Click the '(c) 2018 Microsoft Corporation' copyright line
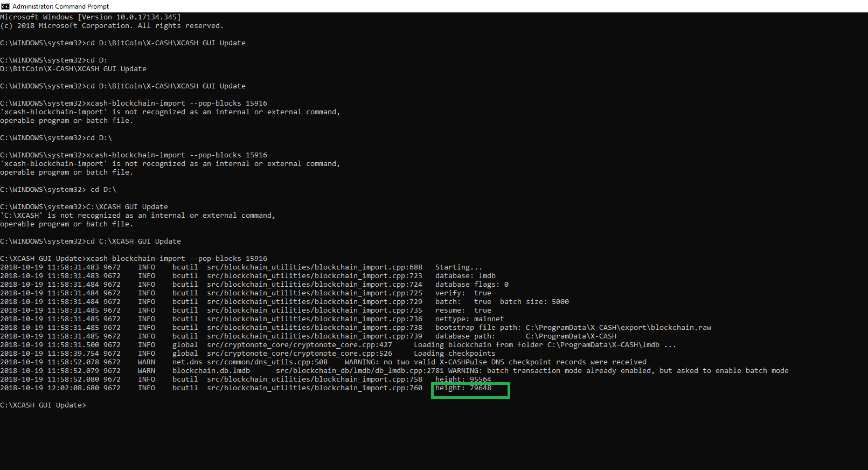The image size is (868, 470). [112, 26]
